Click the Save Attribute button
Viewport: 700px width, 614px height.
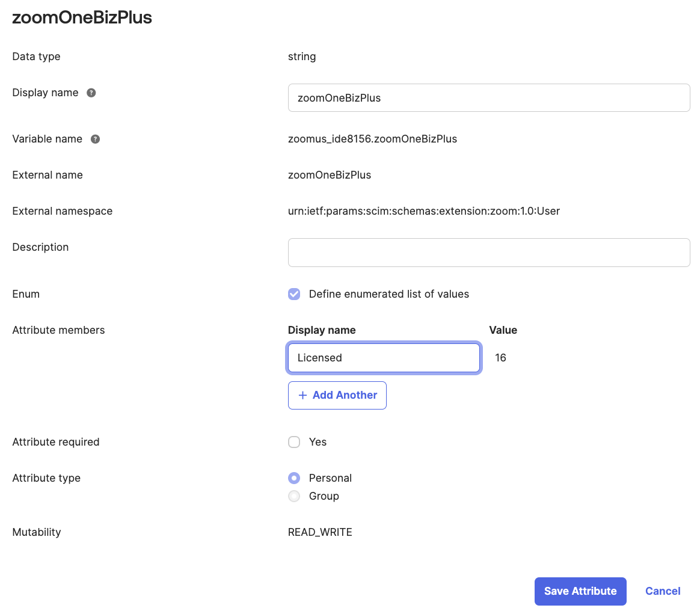click(x=580, y=591)
